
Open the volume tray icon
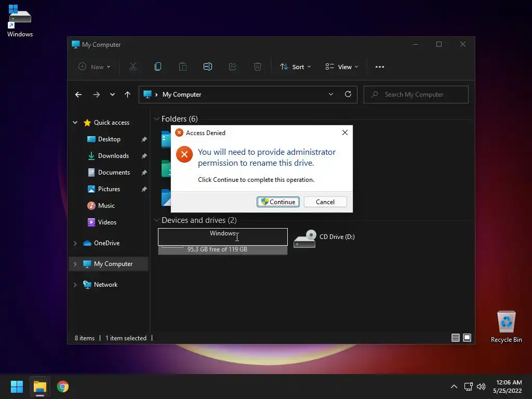(x=481, y=387)
